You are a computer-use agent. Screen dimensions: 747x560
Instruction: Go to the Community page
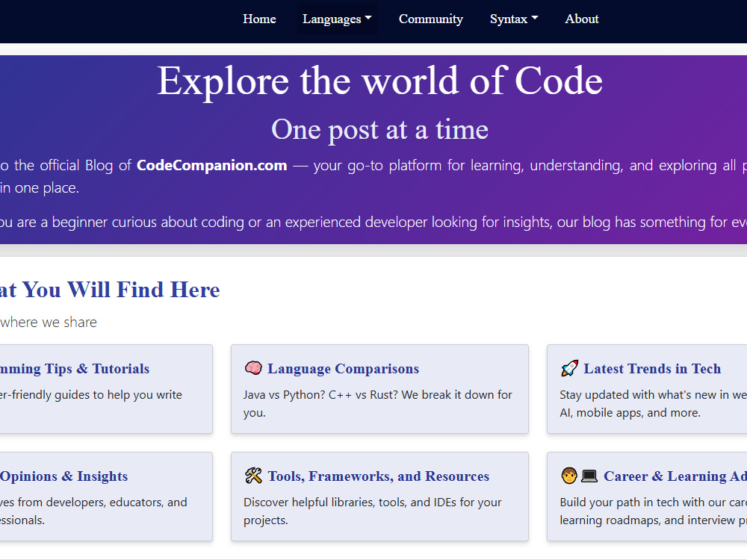[431, 19]
